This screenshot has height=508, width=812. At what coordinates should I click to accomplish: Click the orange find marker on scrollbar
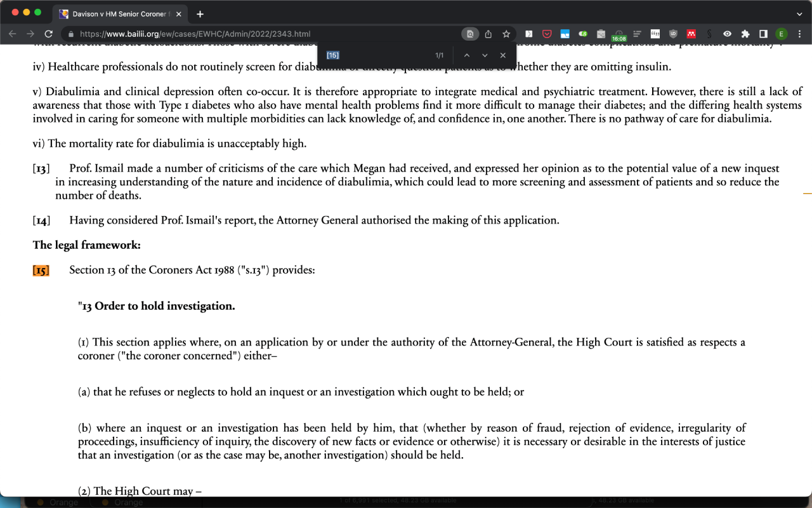[x=807, y=193]
